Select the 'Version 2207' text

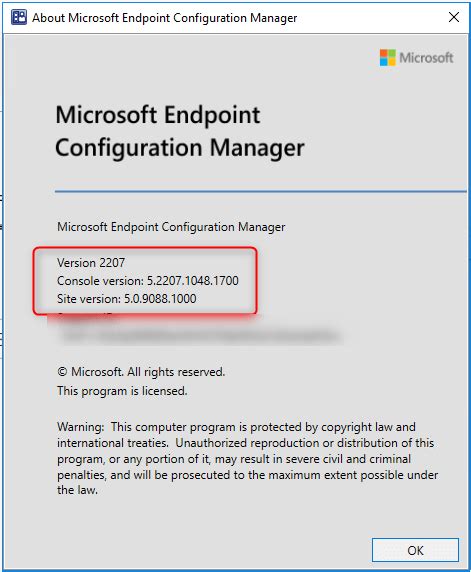coord(91,263)
